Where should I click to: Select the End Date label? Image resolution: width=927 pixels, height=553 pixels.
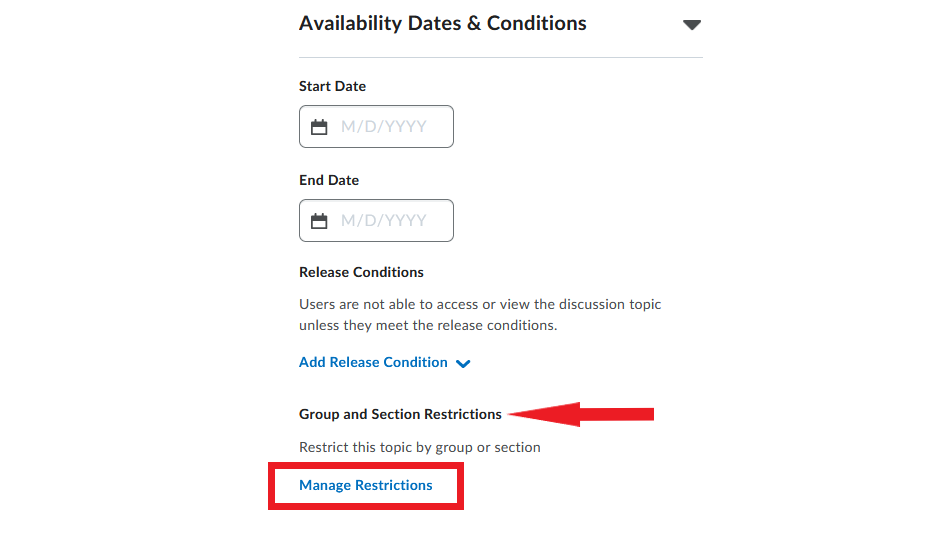click(329, 180)
